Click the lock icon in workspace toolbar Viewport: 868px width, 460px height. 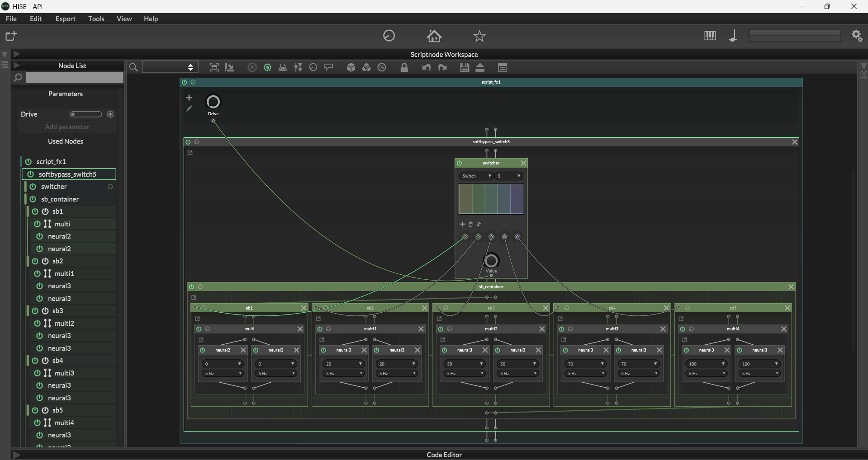(404, 67)
